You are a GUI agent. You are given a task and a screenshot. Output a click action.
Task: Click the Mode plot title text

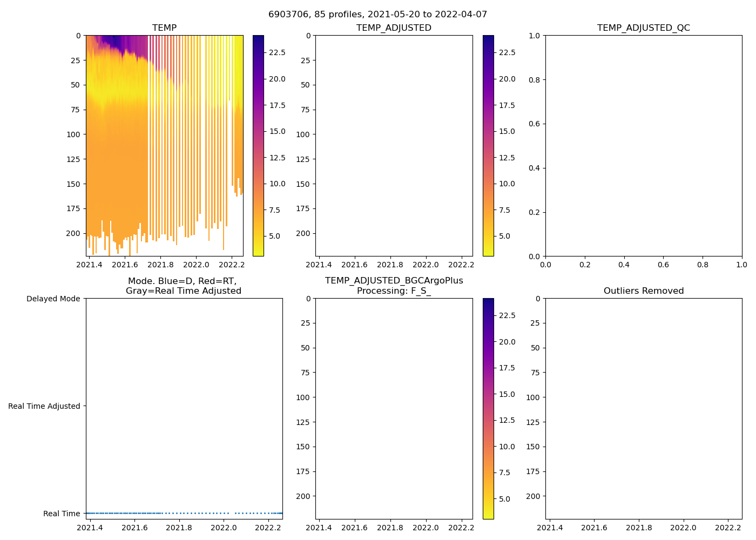pyautogui.click(x=183, y=286)
